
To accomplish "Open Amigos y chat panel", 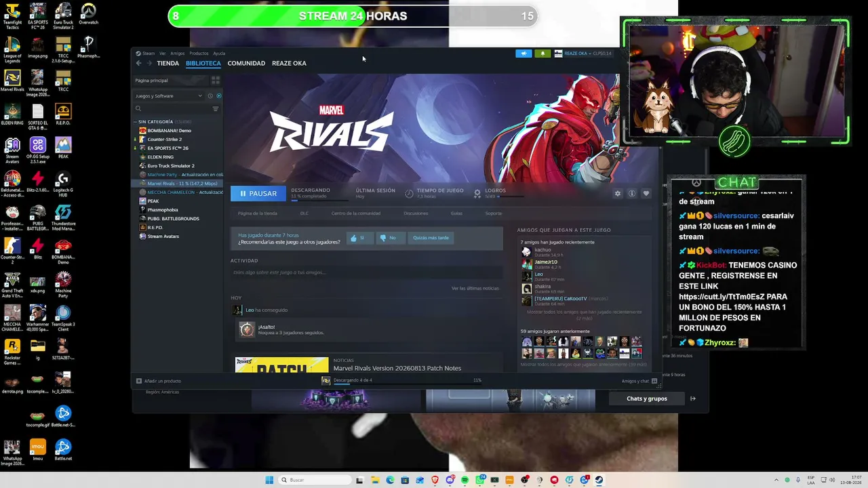I will coord(640,381).
